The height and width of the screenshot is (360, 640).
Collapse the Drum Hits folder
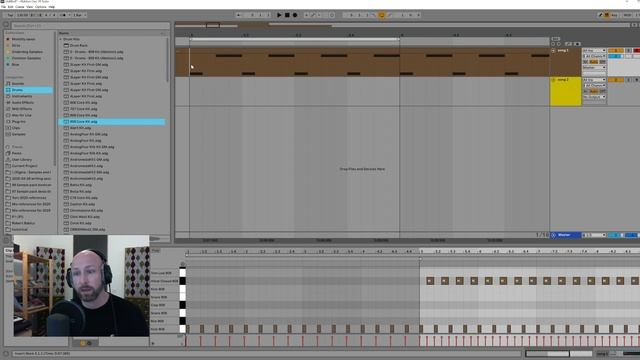[x=61, y=39]
